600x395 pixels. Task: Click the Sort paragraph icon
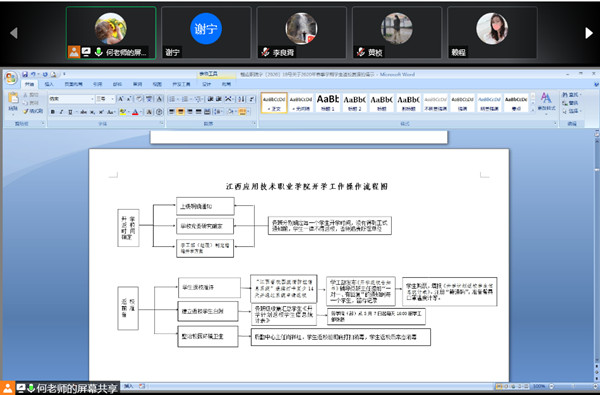241,99
